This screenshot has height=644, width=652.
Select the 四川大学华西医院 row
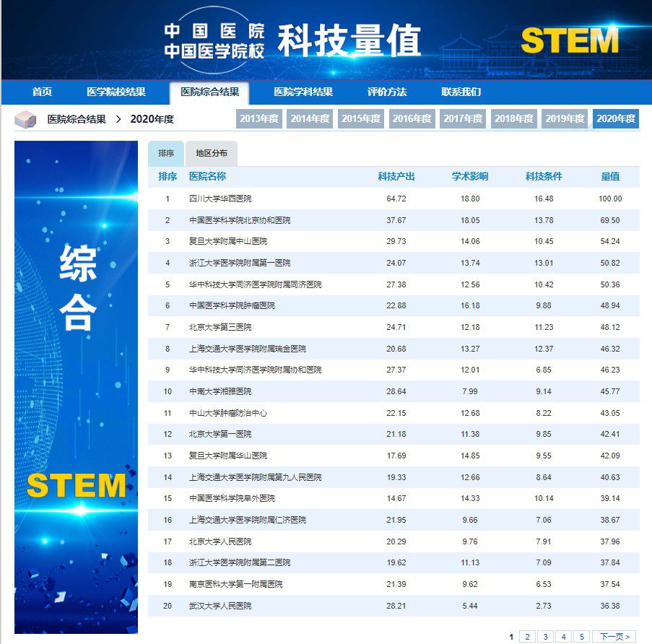(394, 199)
